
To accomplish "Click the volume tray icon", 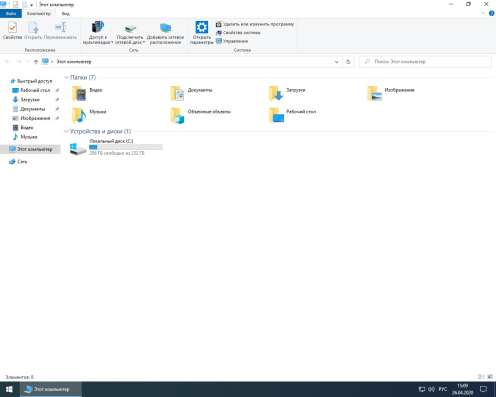I will click(x=432, y=389).
